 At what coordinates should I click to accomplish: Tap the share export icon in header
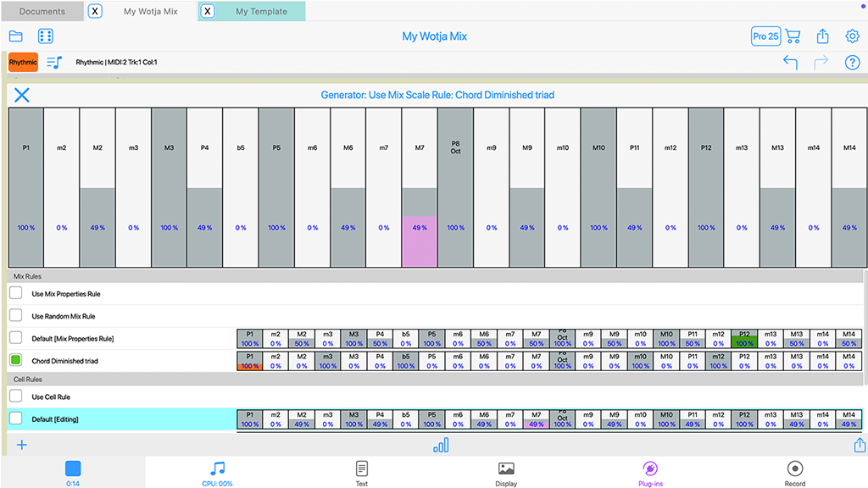coord(822,36)
